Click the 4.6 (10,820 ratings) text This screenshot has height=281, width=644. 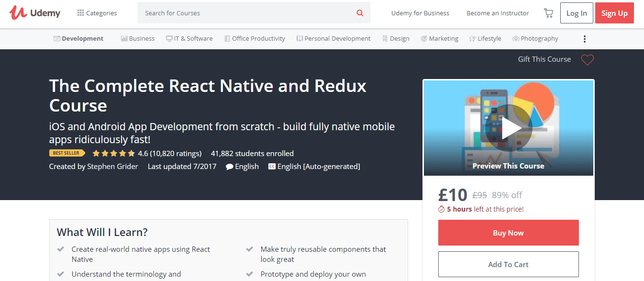[x=169, y=154]
